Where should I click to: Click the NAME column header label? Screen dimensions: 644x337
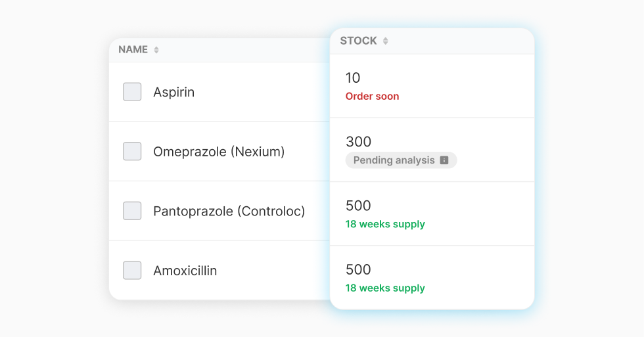click(133, 50)
